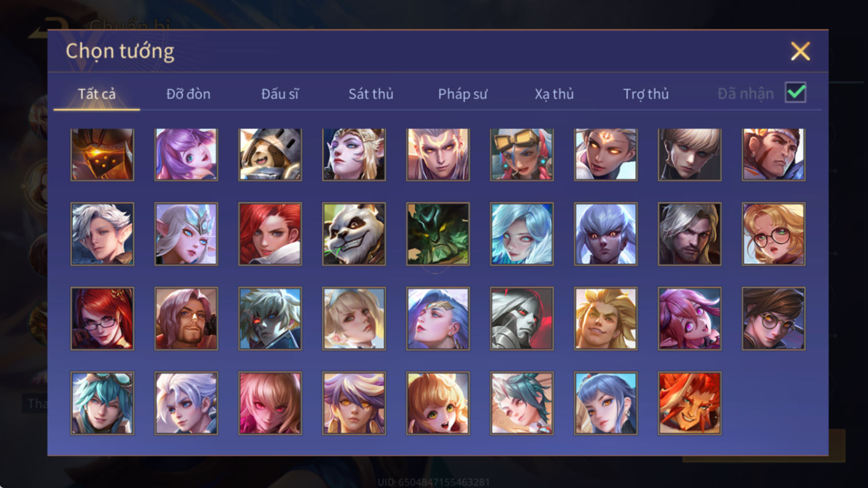This screenshot has height=488, width=868.
Task: Select the panda hero portrait
Action: (354, 234)
